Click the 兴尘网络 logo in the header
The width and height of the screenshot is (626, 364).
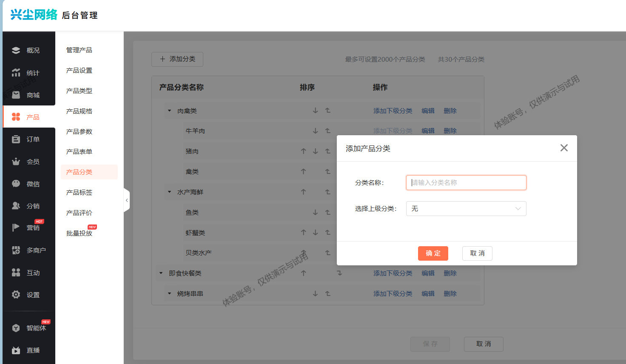coord(34,15)
